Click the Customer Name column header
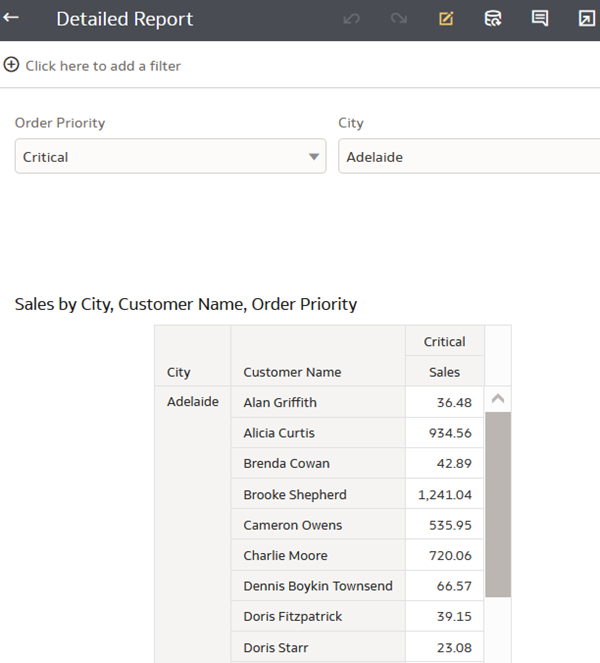The height and width of the screenshot is (663, 600). coord(318,356)
